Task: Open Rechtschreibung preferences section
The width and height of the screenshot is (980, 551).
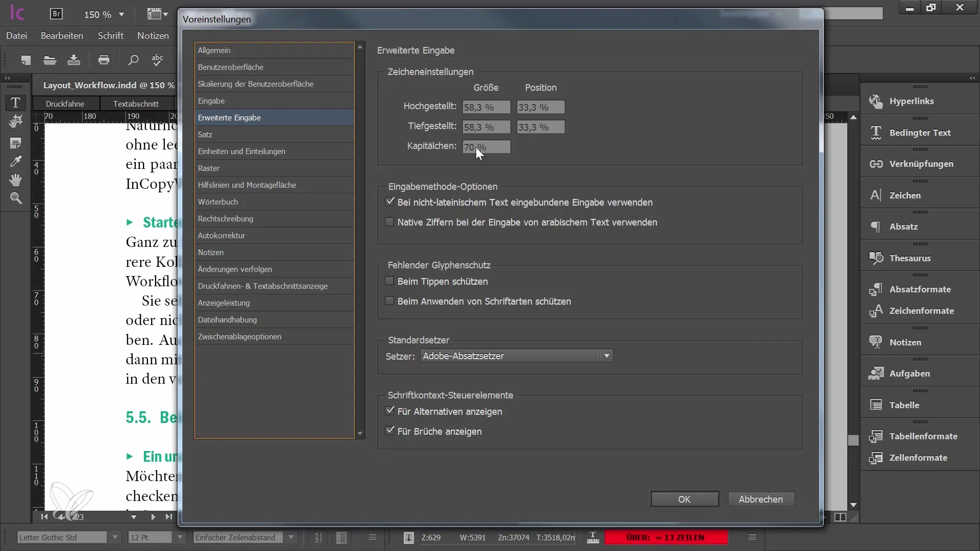Action: coord(226,218)
